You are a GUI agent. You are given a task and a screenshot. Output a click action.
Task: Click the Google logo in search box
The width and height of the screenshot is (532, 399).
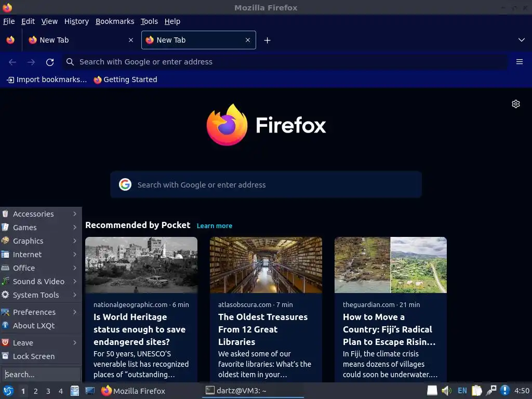click(x=125, y=184)
